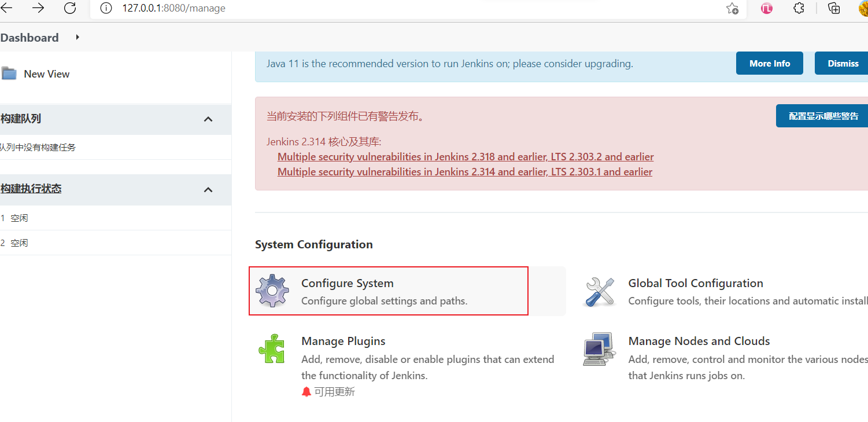The image size is (868, 422).
Task: Click the Global Tool Configuration tools icon
Action: pos(599,291)
